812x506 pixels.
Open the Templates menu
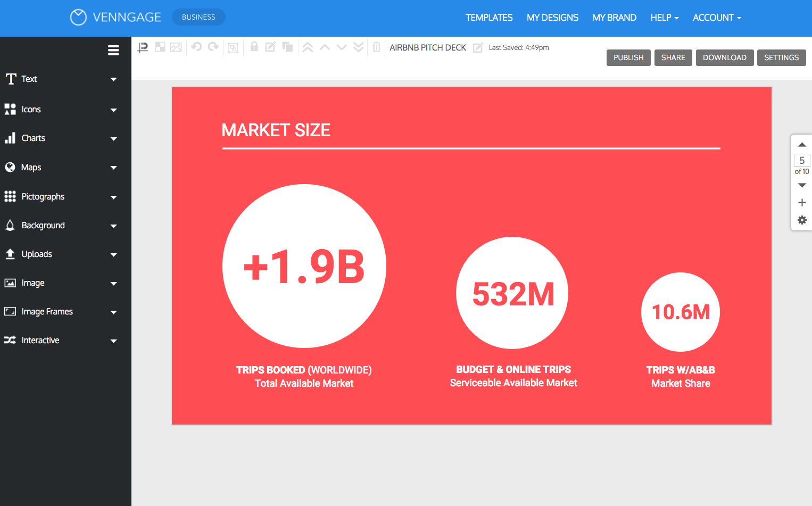[489, 18]
